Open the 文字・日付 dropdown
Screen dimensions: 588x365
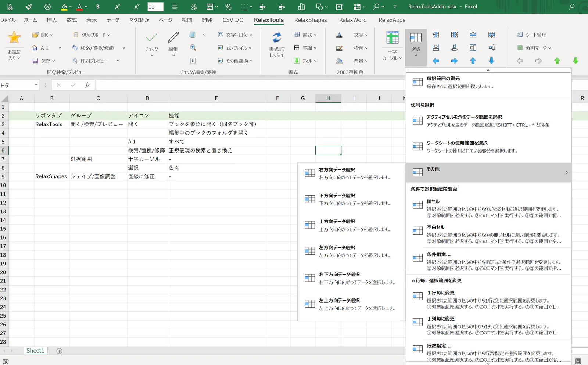pos(235,35)
